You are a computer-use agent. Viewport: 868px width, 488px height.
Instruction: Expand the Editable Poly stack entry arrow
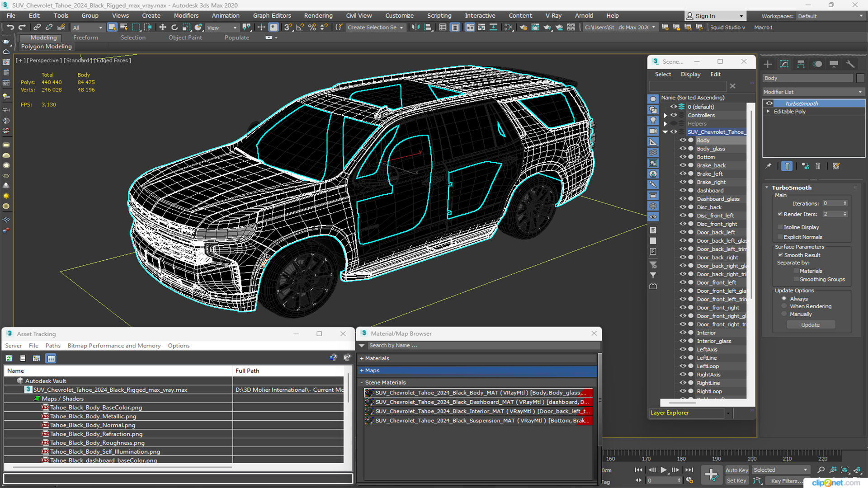coord(768,112)
